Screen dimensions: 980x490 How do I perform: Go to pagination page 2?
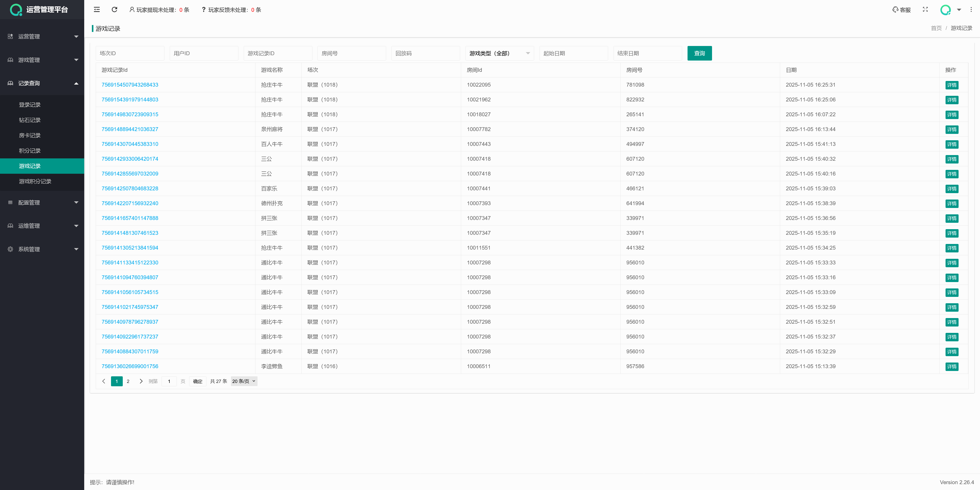tap(128, 381)
